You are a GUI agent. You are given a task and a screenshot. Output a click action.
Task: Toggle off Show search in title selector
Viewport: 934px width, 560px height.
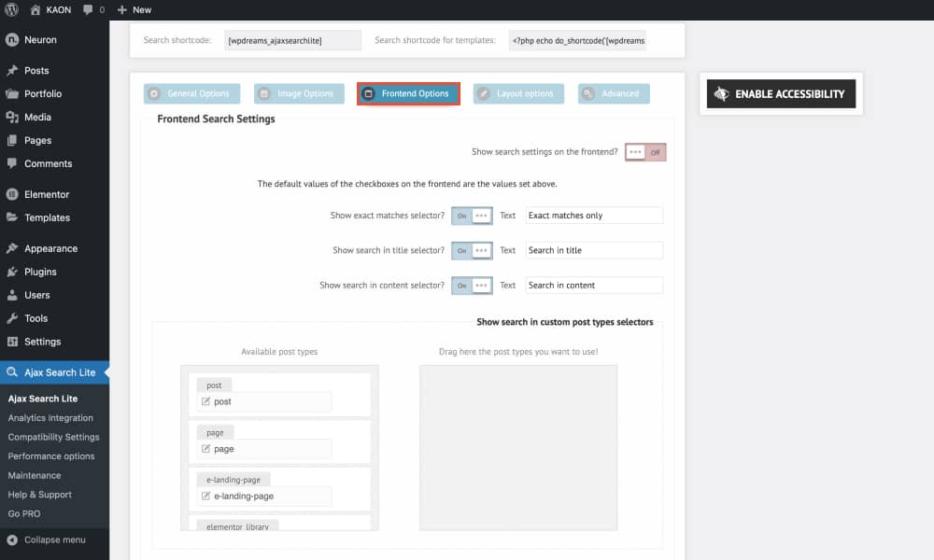[x=472, y=249]
